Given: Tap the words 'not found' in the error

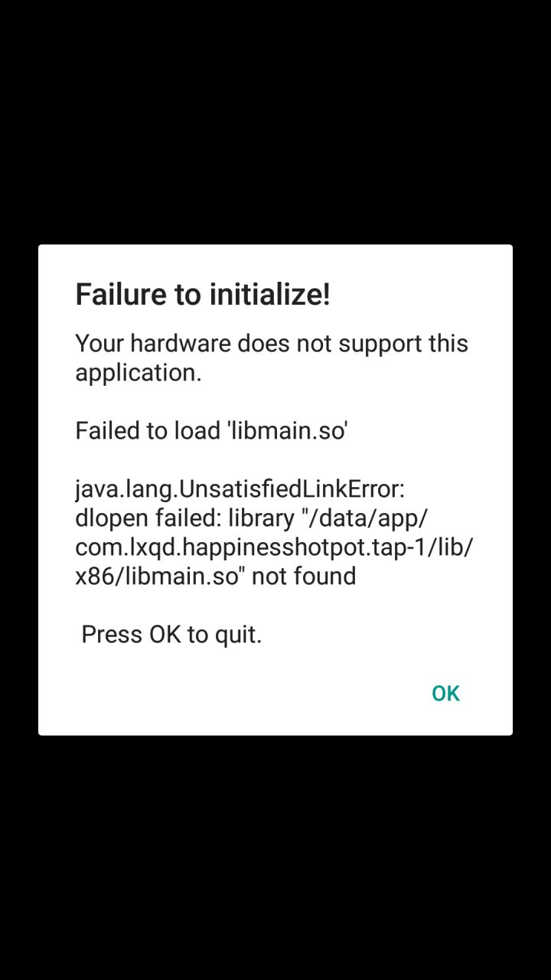Looking at the screenshot, I should pyautogui.click(x=304, y=576).
